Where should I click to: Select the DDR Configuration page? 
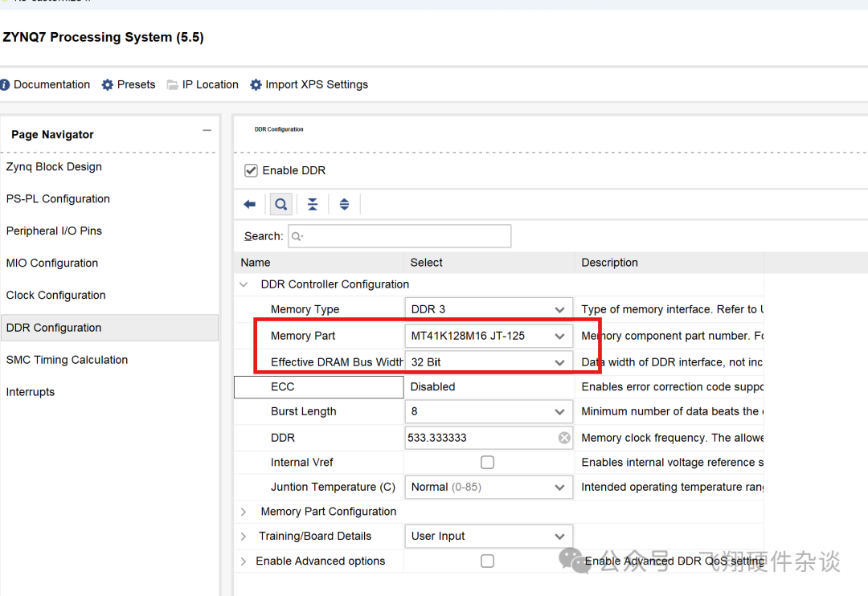(x=109, y=328)
